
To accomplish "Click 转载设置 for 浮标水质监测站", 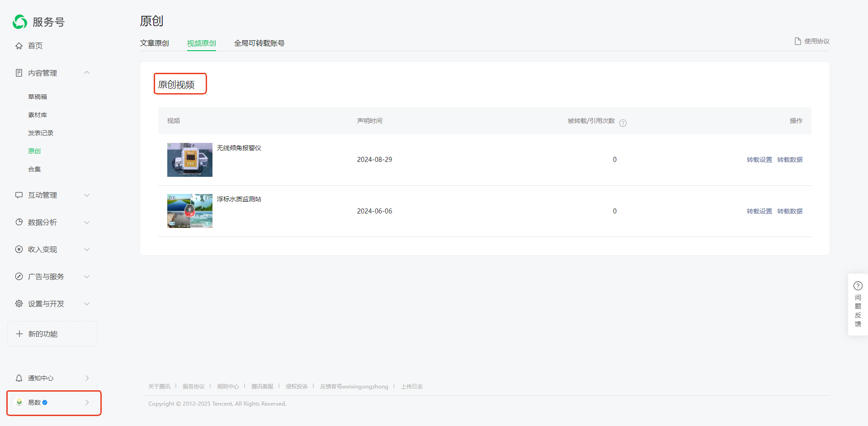I will click(759, 211).
